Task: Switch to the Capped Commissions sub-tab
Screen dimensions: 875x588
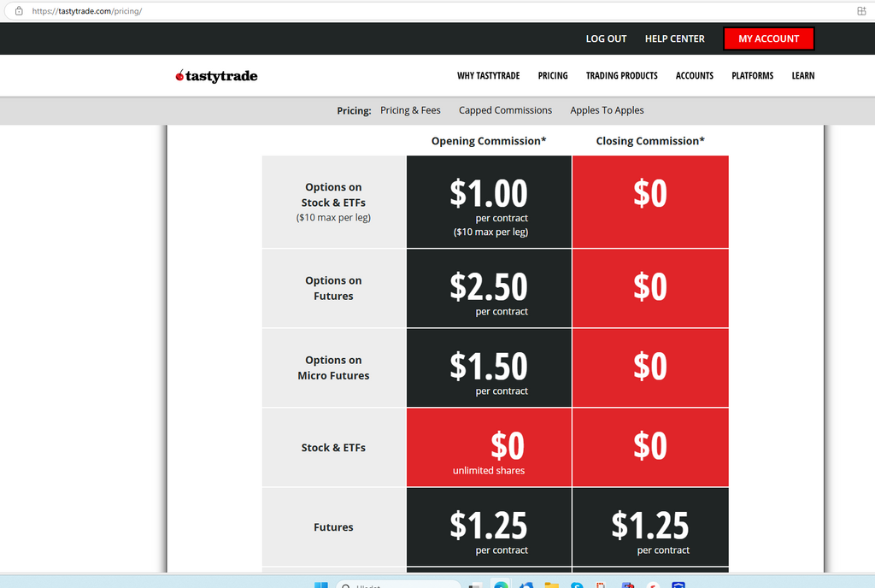Action: [505, 110]
